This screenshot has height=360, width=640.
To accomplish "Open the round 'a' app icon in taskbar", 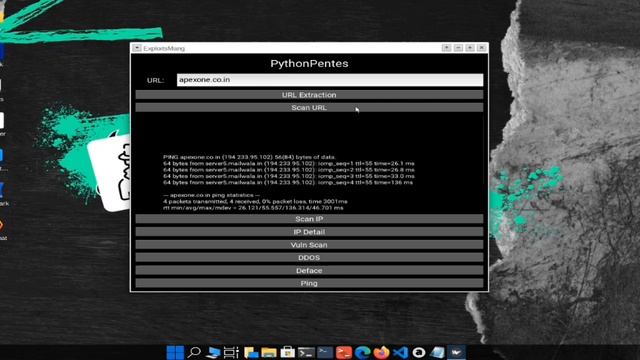I will tap(419, 352).
